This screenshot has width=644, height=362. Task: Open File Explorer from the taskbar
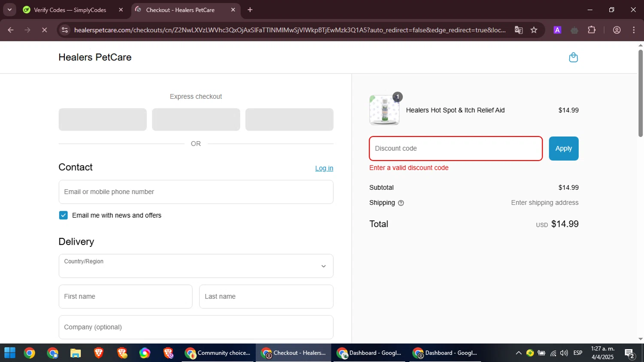76,353
